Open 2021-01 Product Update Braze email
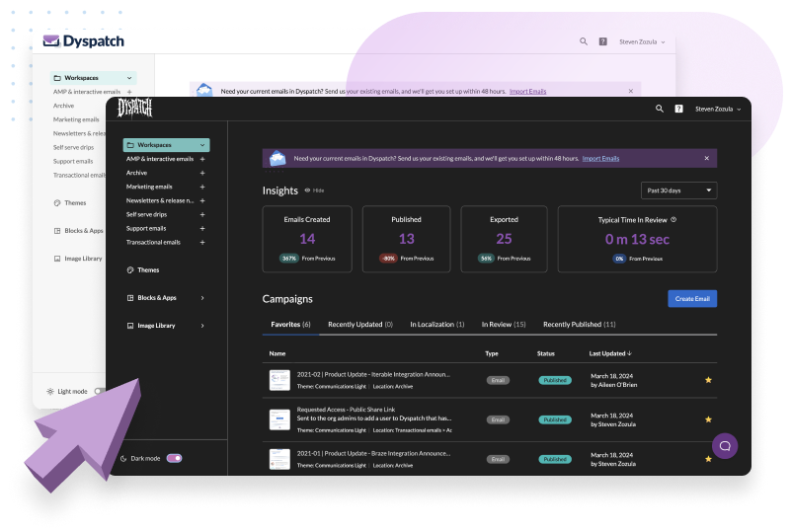 tap(373, 453)
